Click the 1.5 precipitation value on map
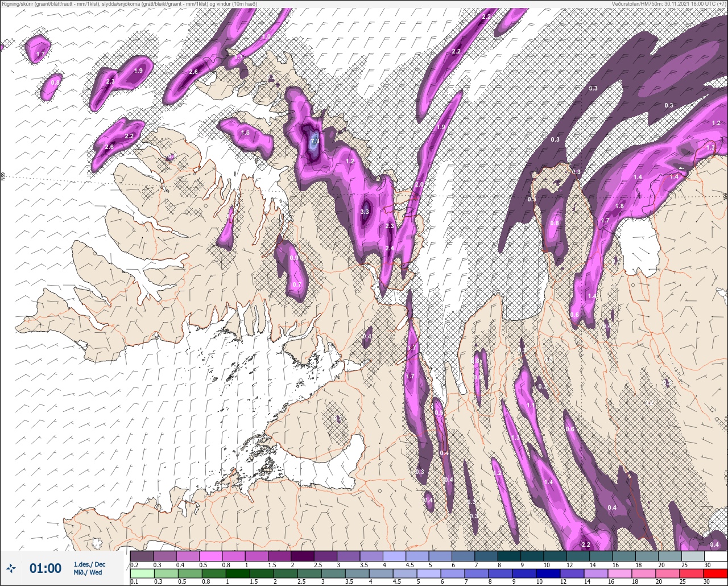 pyautogui.click(x=245, y=133)
